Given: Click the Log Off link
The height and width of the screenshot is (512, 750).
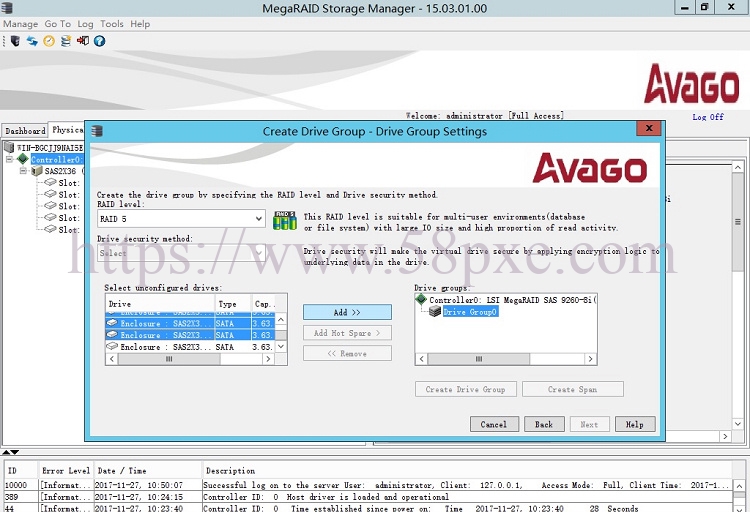Looking at the screenshot, I should click(x=708, y=117).
